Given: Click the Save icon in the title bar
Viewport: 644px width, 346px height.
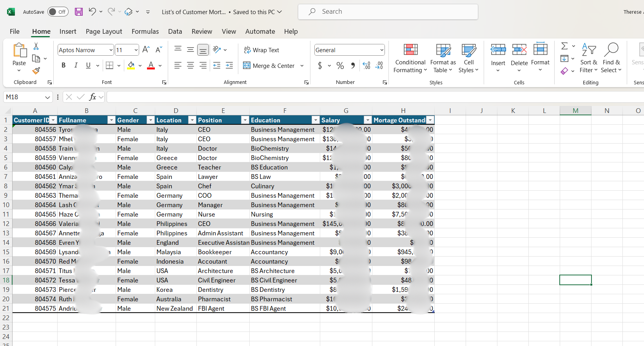Looking at the screenshot, I should point(79,12).
